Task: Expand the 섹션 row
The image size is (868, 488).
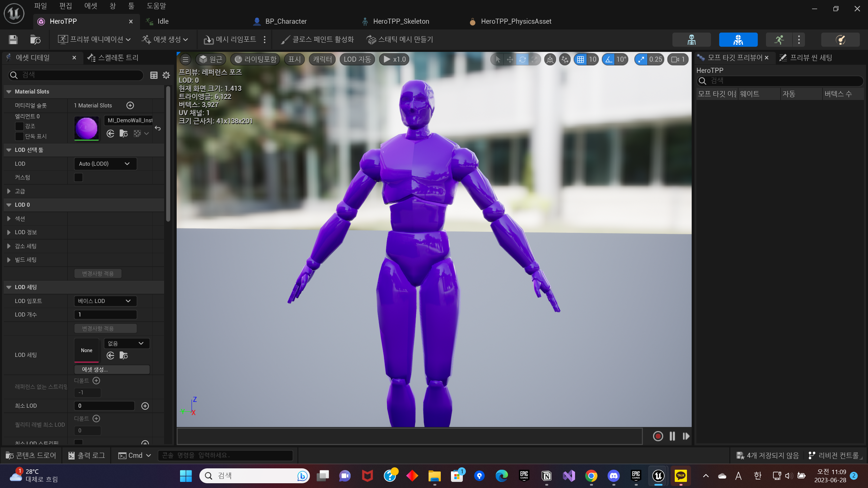Action: (x=9, y=219)
